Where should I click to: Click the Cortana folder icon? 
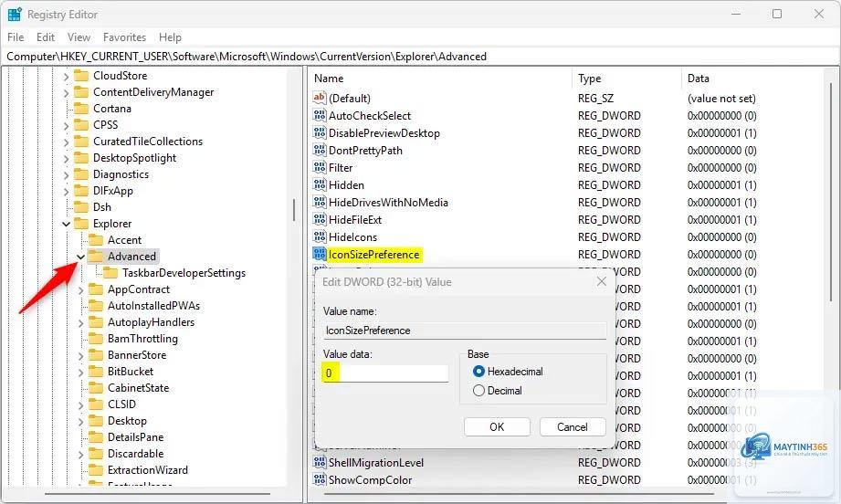pyautogui.click(x=81, y=109)
